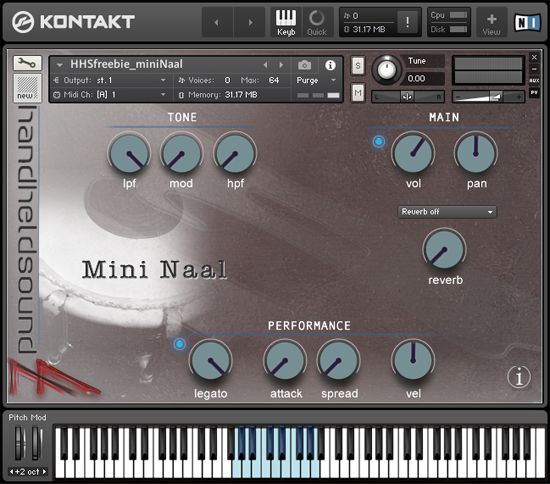This screenshot has height=484, width=550.
Task: Click the exclamation panic button
Action: pyautogui.click(x=407, y=22)
